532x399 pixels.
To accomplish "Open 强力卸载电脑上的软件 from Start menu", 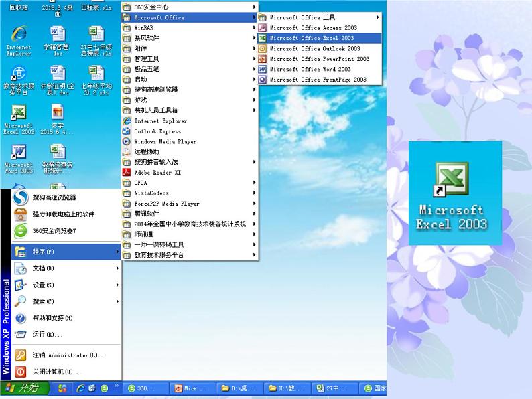I will (66, 214).
